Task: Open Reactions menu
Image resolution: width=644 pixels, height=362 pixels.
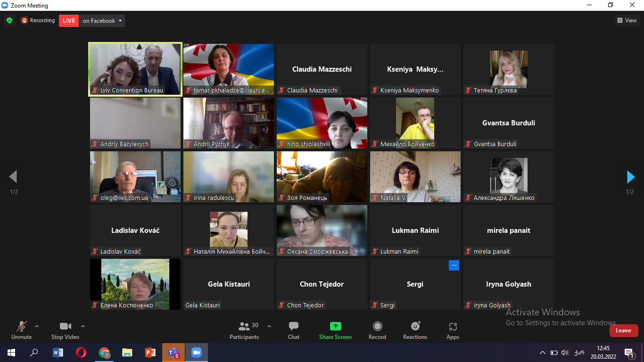Action: pos(415,330)
